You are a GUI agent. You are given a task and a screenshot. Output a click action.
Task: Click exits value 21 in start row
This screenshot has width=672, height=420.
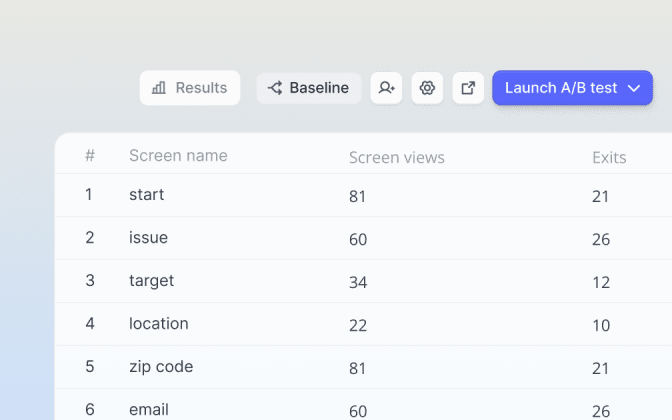600,196
